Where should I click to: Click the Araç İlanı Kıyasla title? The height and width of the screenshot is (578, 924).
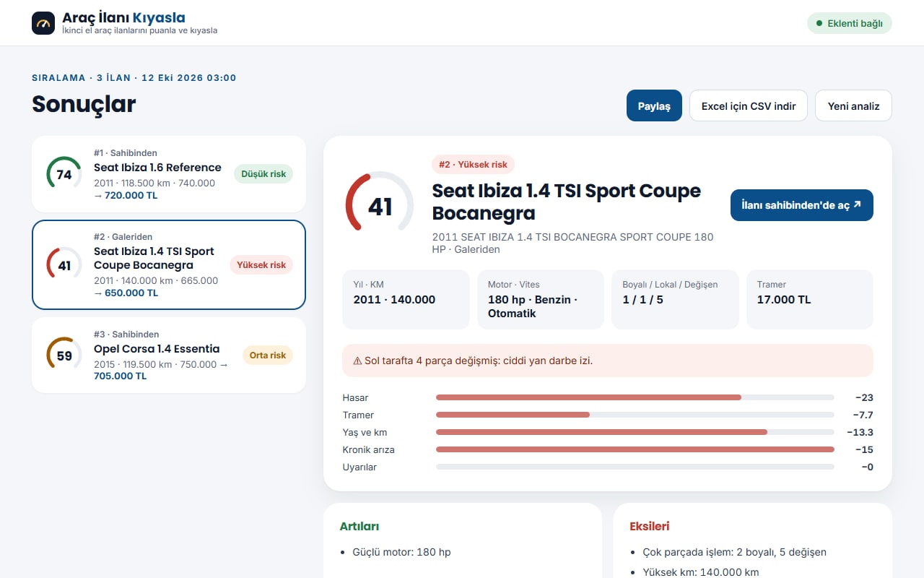coord(123,18)
